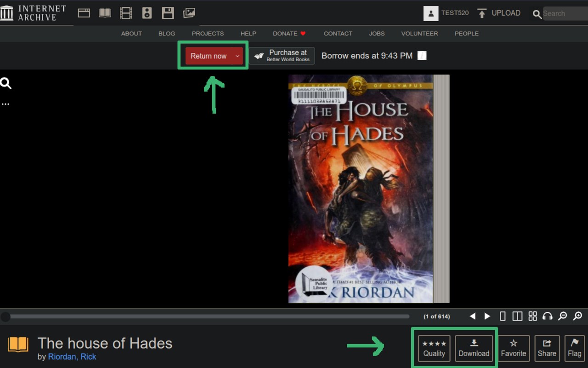This screenshot has width=588, height=368.
Task: Click the Borrow ends at 9:43 PM text
Action: 367,56
